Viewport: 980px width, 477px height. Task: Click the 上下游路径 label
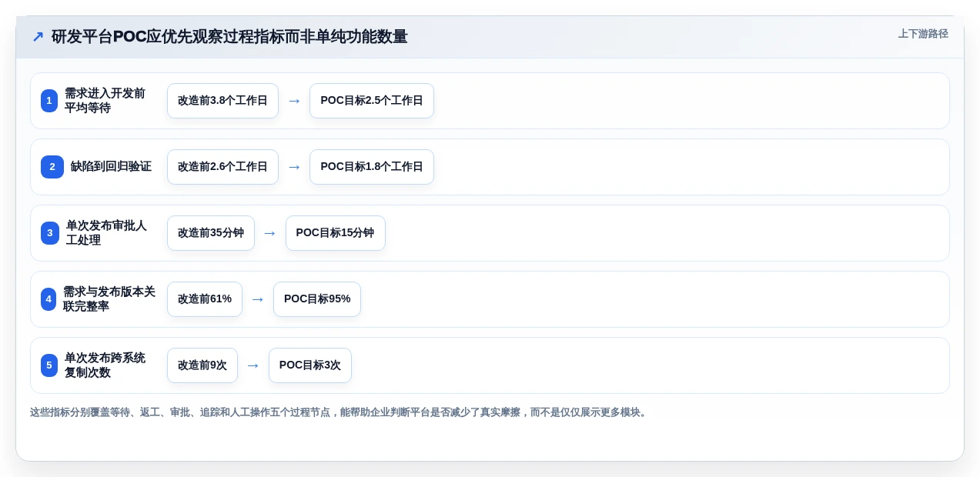(923, 34)
